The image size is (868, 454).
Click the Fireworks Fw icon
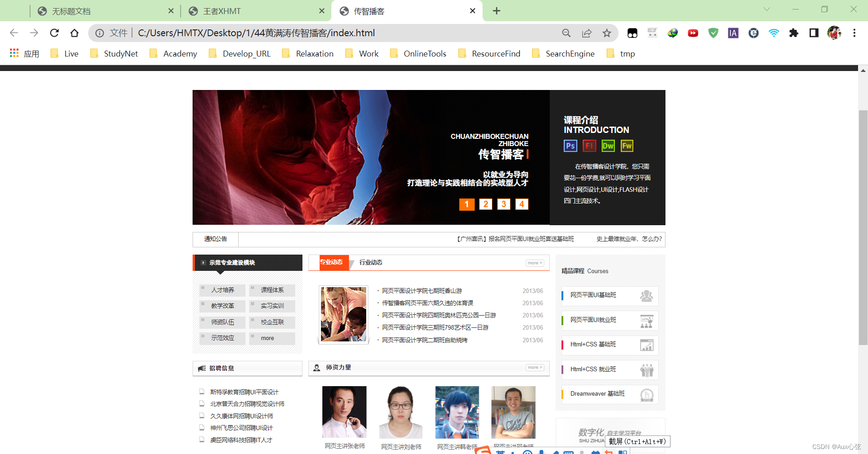point(627,146)
